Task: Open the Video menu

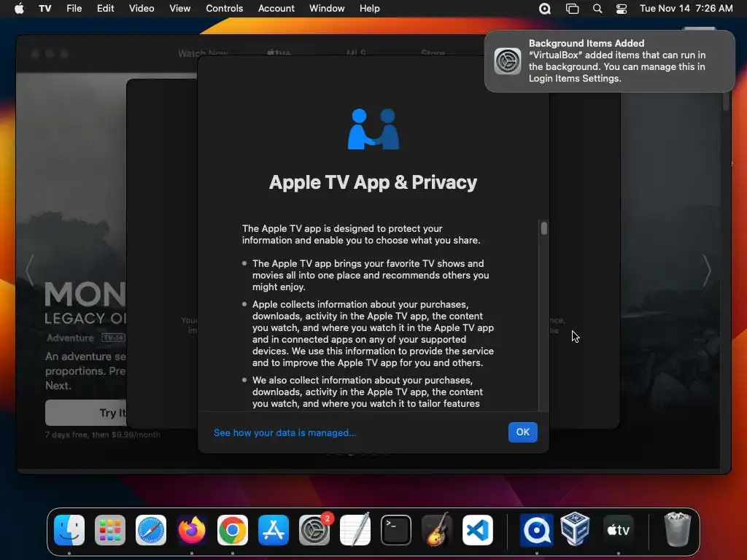Action: point(142,8)
